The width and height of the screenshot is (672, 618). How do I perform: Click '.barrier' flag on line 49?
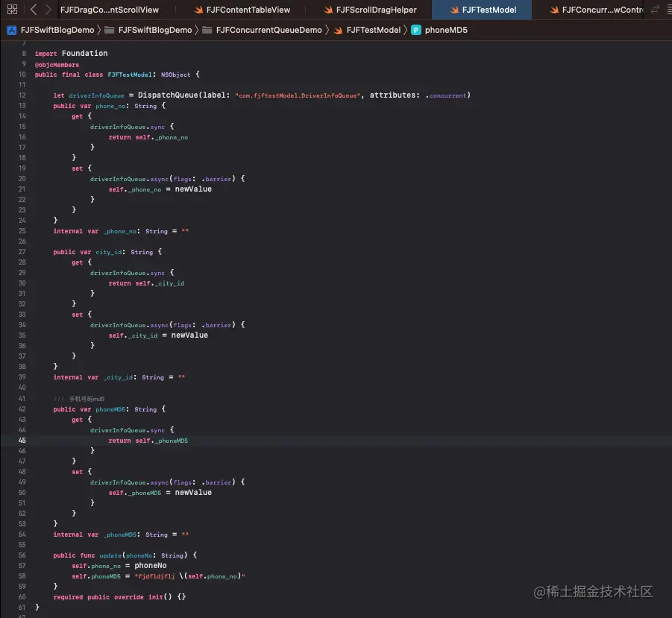click(x=216, y=482)
